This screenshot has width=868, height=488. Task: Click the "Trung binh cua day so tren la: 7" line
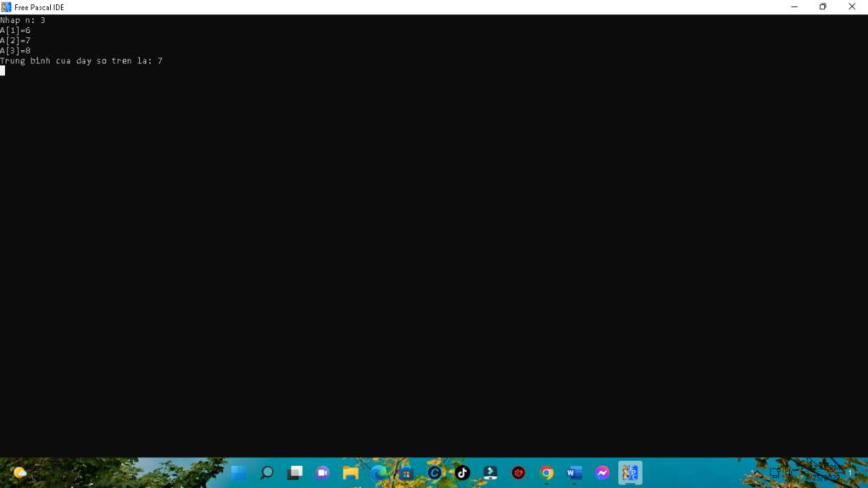(81, 61)
